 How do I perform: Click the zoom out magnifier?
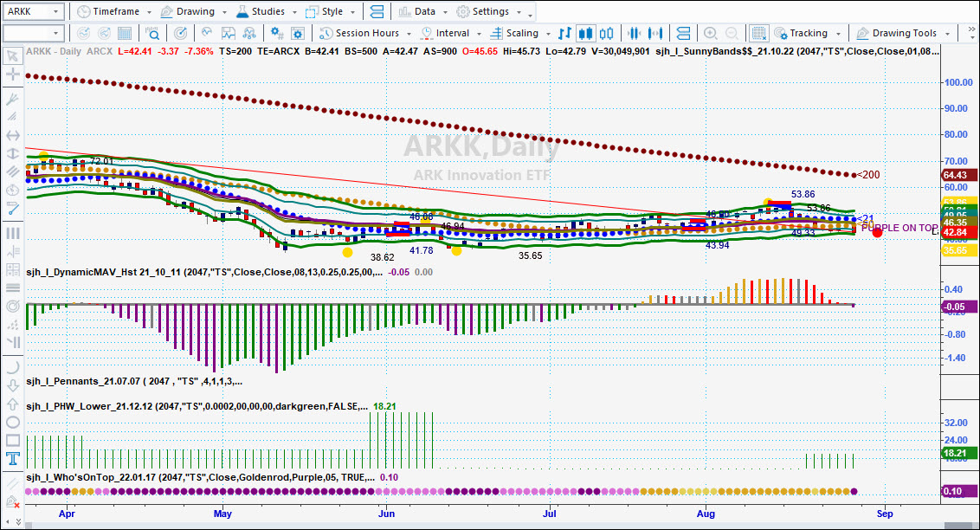pos(732,33)
